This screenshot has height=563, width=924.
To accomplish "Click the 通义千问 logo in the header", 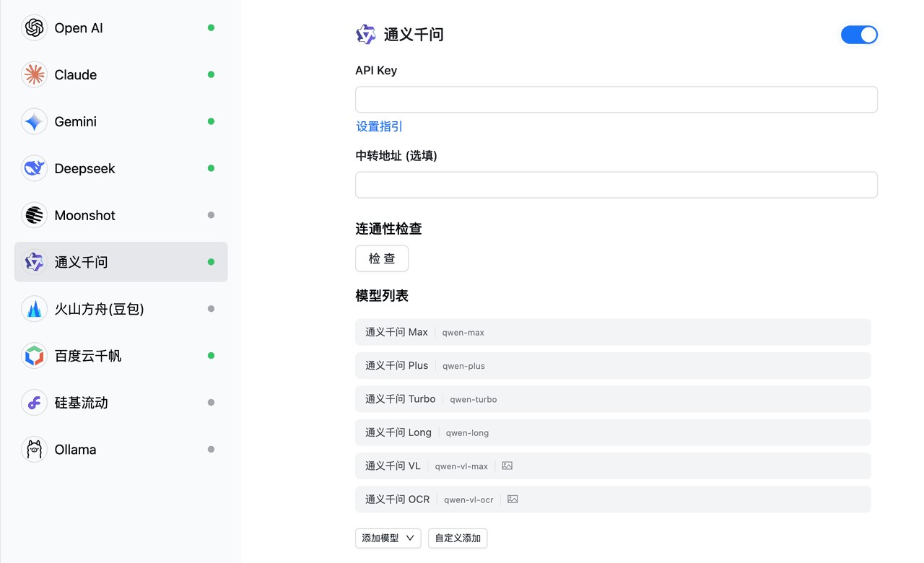I will click(x=366, y=35).
